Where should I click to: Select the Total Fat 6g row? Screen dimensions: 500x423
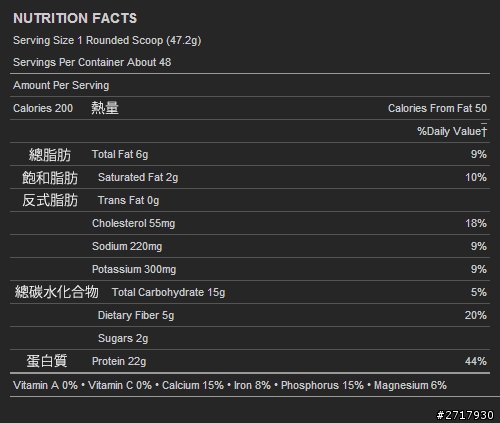pyautogui.click(x=250, y=154)
